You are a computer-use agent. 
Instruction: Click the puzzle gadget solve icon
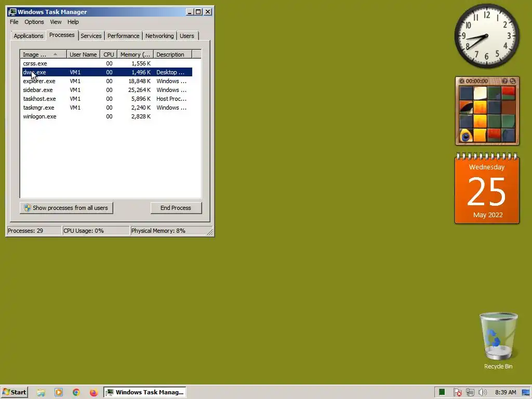(513, 81)
